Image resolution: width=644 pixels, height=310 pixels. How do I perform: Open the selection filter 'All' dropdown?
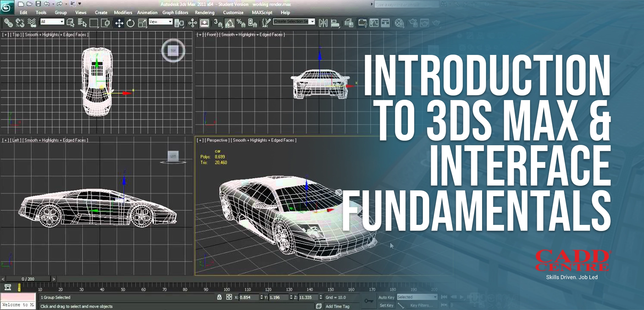[52, 22]
